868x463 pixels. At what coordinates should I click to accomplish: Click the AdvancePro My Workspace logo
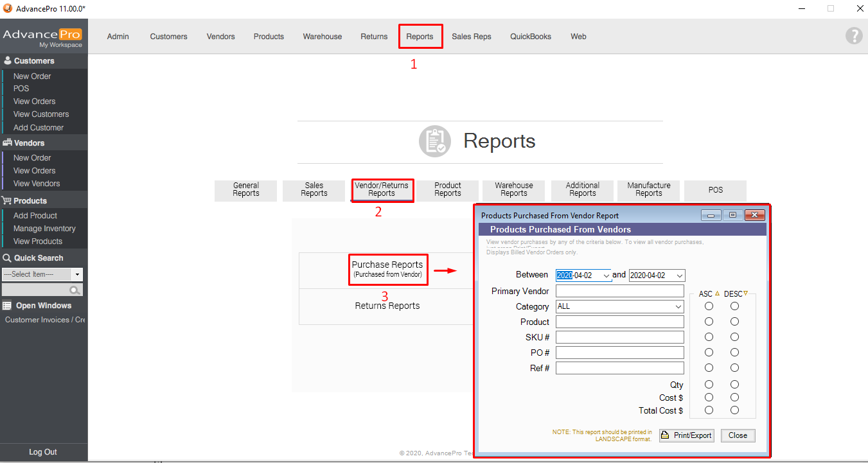click(x=43, y=37)
